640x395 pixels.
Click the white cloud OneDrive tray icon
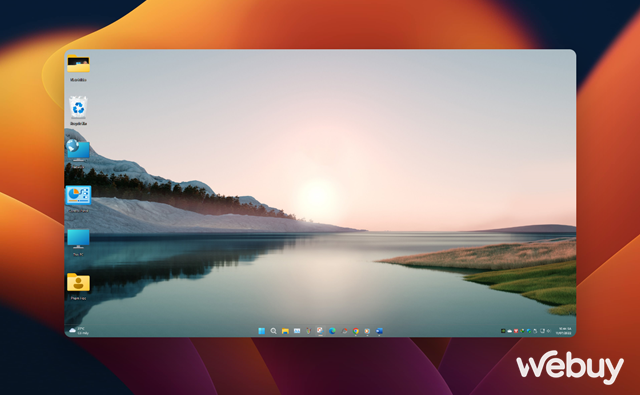click(510, 331)
